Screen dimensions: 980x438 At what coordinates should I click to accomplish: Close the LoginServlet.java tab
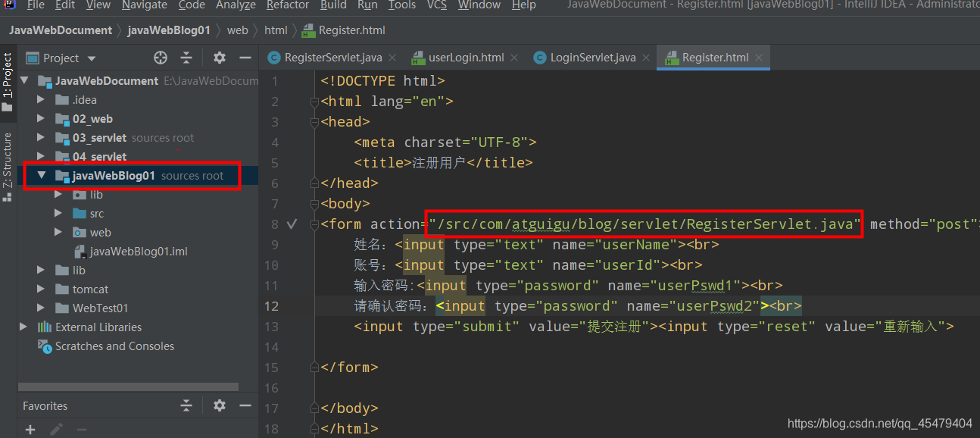coord(646,58)
